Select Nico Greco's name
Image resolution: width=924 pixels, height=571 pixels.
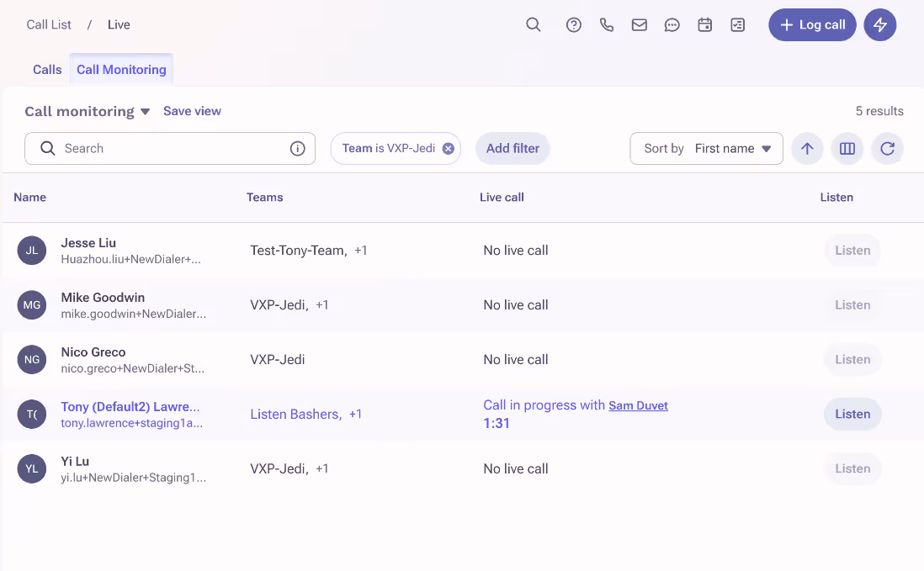click(93, 352)
